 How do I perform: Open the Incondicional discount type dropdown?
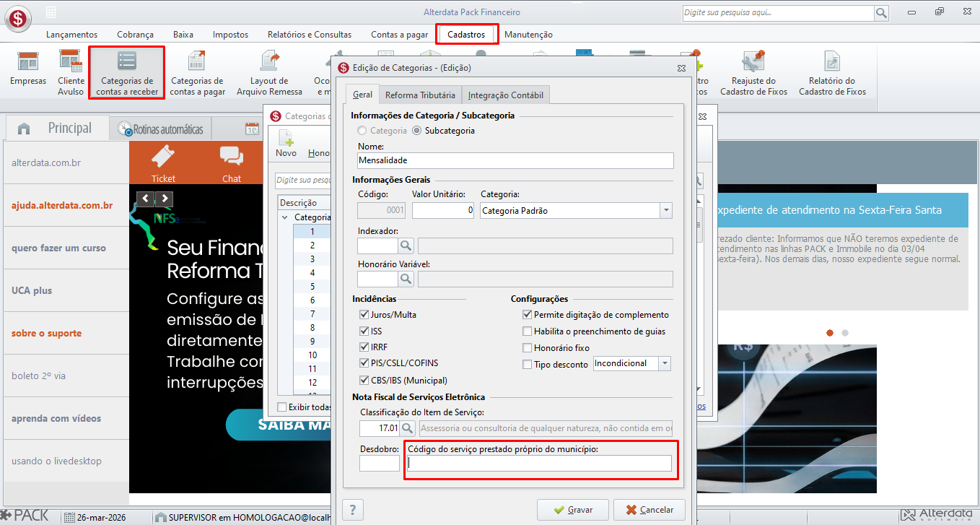click(x=665, y=363)
